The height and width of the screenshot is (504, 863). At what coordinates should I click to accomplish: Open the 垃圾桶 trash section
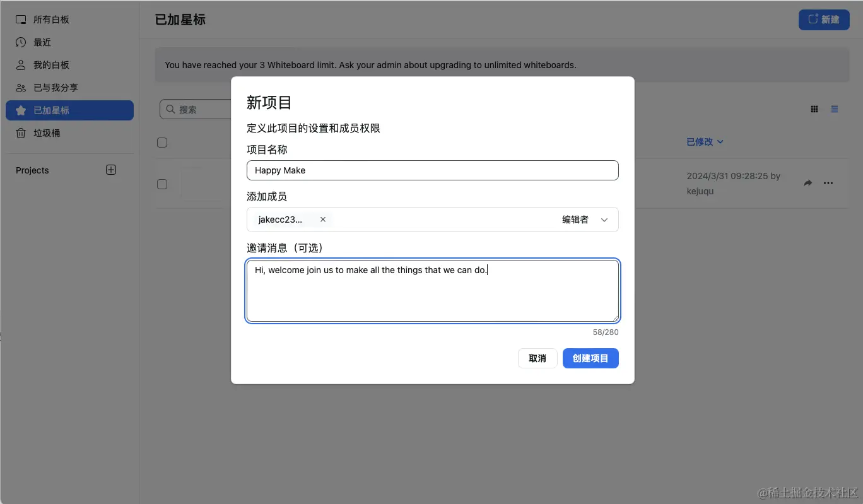(69, 133)
